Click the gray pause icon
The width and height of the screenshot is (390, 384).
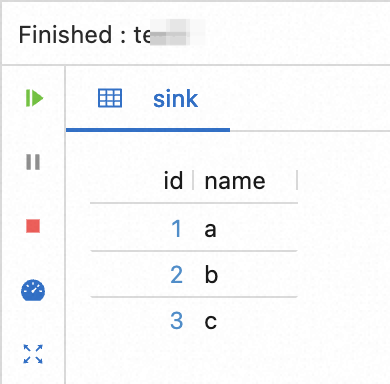(33, 162)
